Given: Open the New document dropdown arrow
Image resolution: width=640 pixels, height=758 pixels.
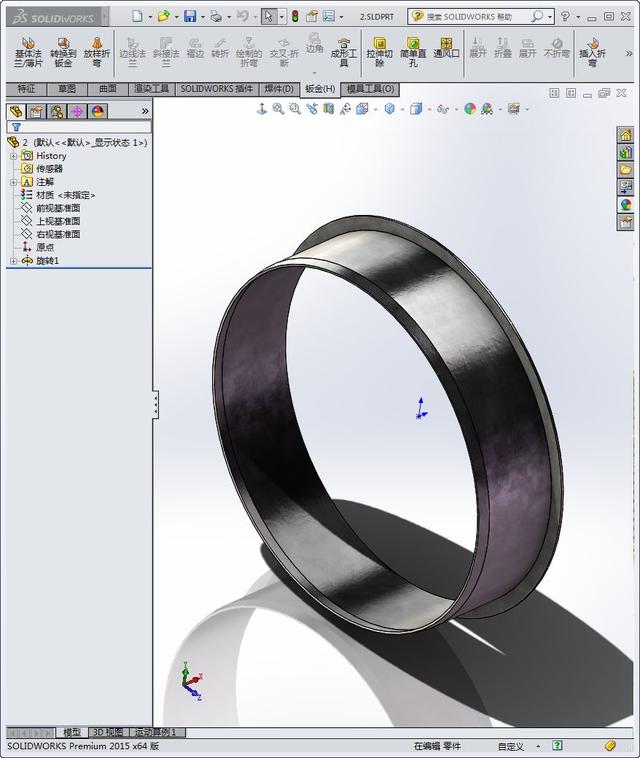Looking at the screenshot, I should (x=150, y=17).
